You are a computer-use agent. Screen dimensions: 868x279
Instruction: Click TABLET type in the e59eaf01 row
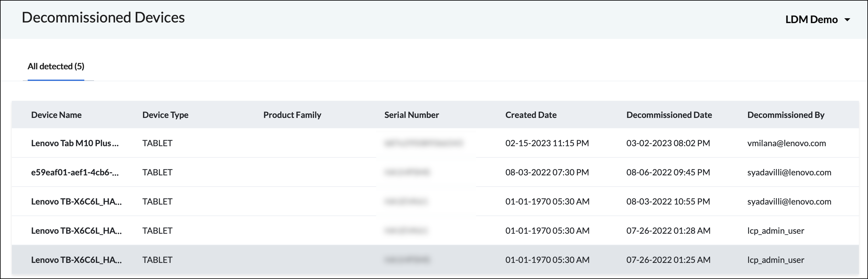pyautogui.click(x=157, y=172)
